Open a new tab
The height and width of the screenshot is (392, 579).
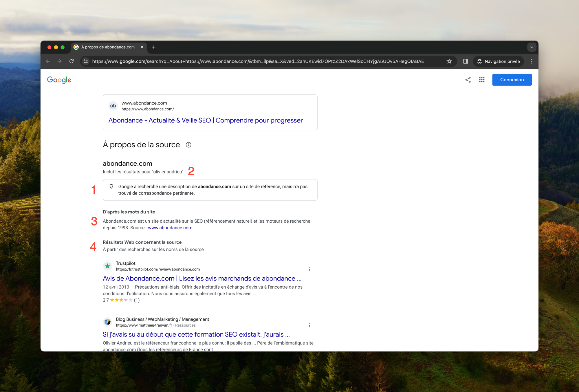pos(154,47)
